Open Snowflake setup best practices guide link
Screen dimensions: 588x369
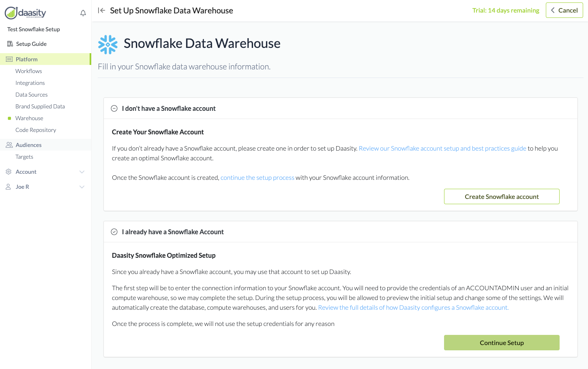(x=442, y=149)
